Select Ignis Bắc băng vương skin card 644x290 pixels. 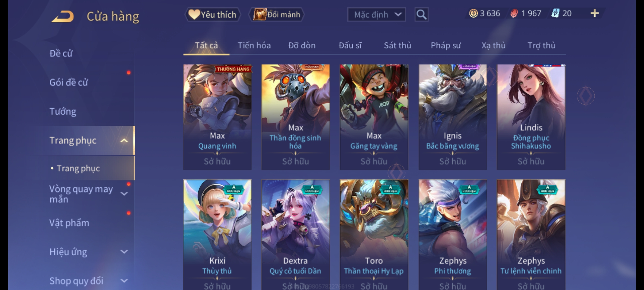[x=452, y=117]
